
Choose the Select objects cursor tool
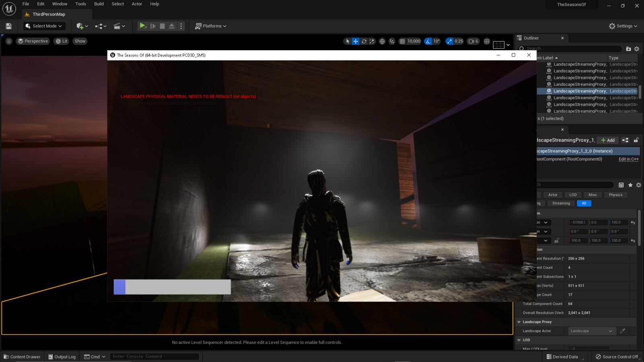tap(348, 41)
